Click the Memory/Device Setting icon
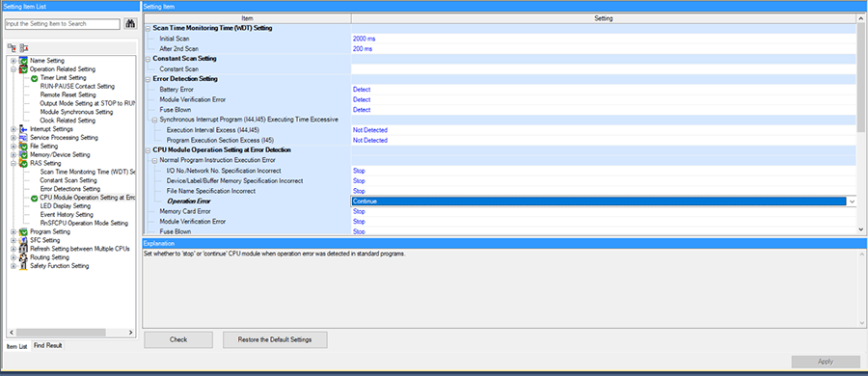Image resolution: width=868 pixels, height=376 pixels. (x=23, y=154)
